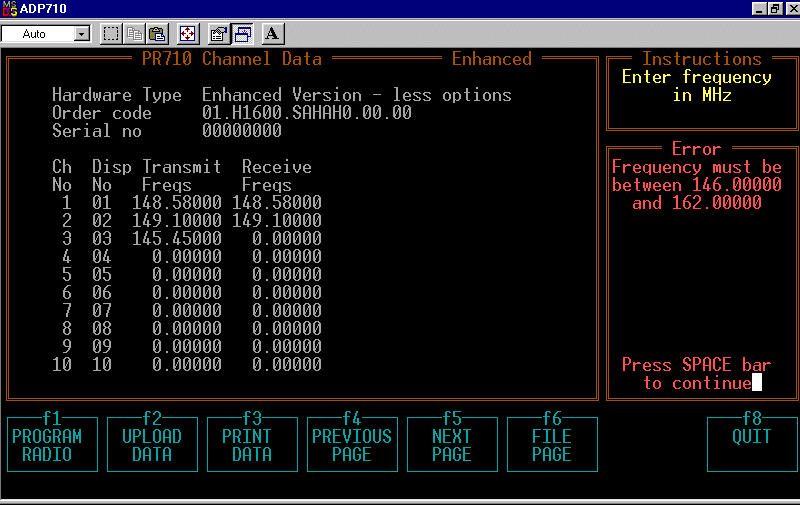
Task: Click transmit frequency 148.58000 for channel 1
Action: [177, 203]
